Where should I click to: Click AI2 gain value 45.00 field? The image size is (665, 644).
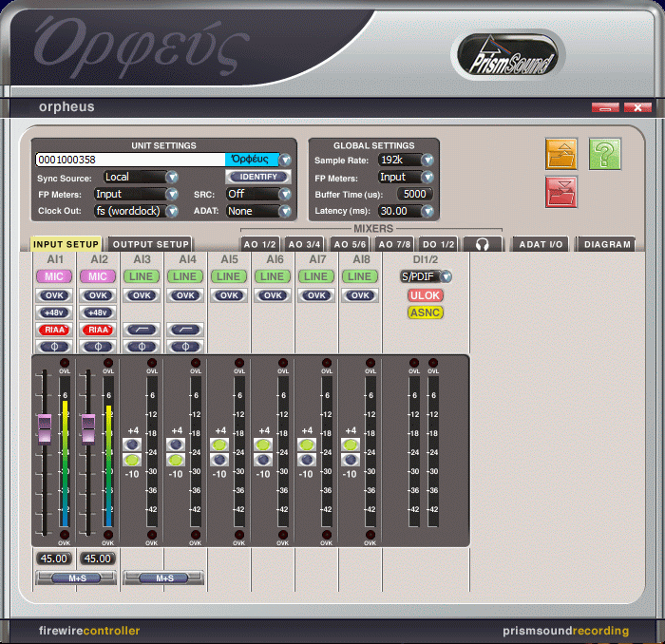pos(98,559)
